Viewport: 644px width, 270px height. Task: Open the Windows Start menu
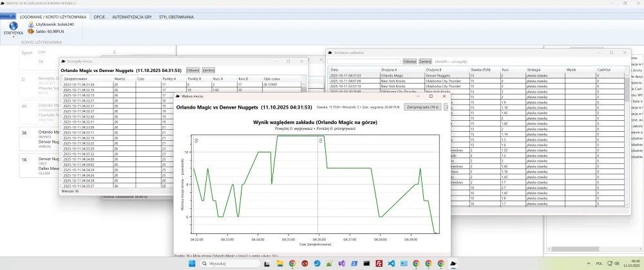190,264
